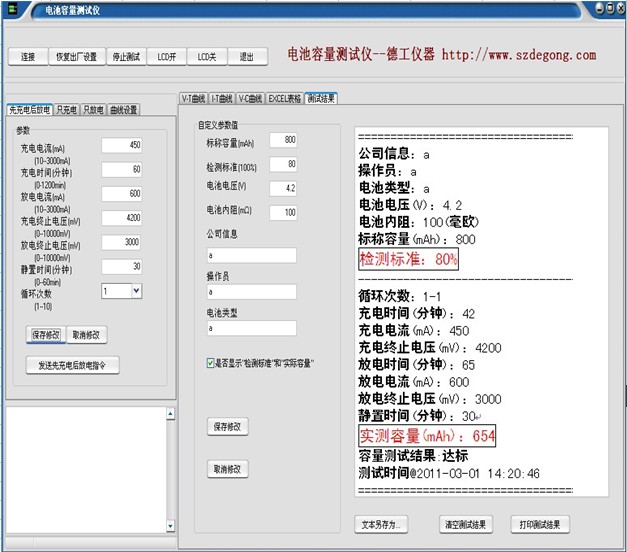This screenshot has height=552, width=627.
Task: Click the 电池内阻: 100(毫欧) line
Action: [419, 222]
